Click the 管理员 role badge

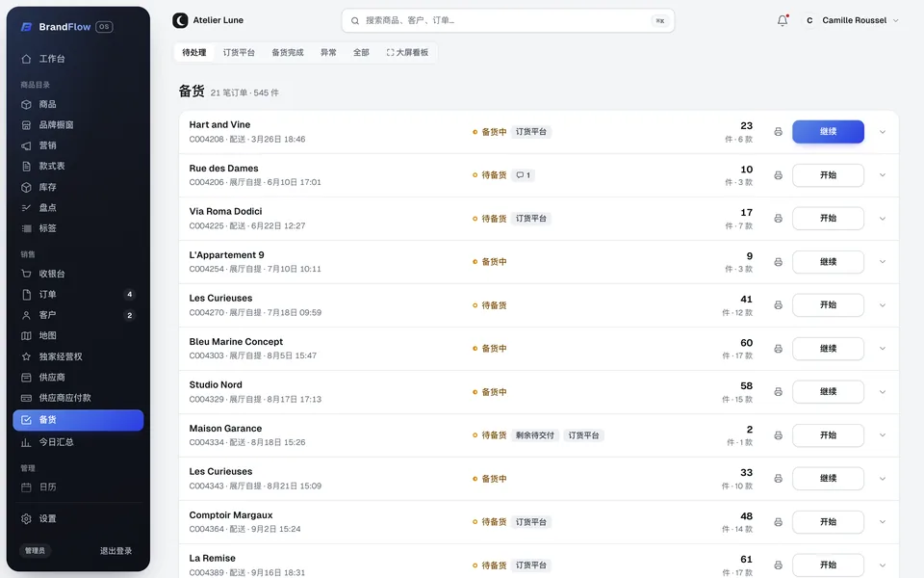click(35, 551)
